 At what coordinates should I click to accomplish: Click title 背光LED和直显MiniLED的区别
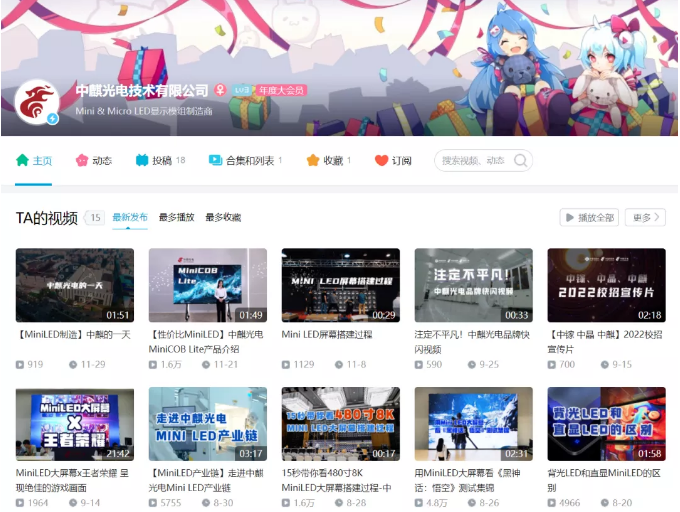point(604,480)
